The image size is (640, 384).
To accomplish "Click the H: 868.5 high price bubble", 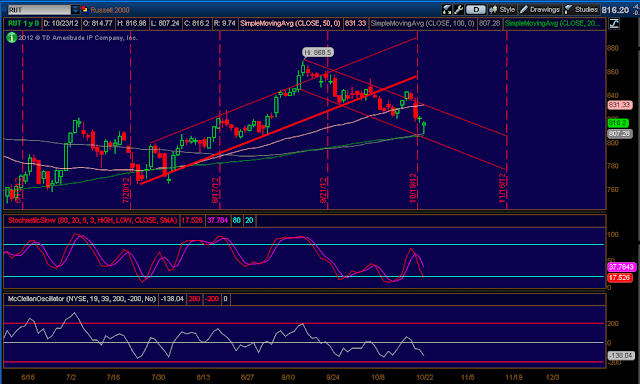I will [x=318, y=52].
